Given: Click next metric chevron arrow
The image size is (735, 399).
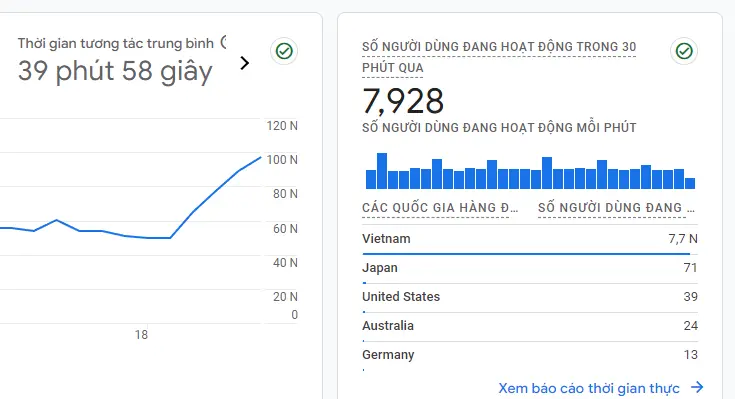Looking at the screenshot, I should tap(245, 63).
